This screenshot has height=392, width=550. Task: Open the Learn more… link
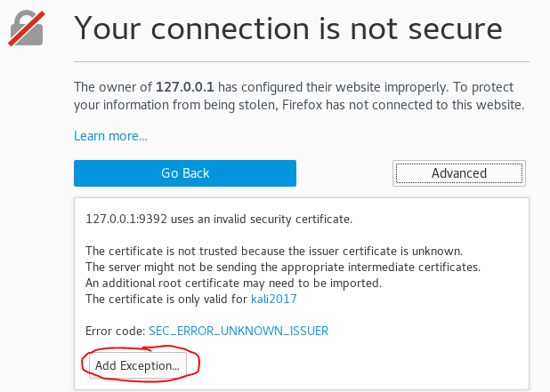pos(110,136)
